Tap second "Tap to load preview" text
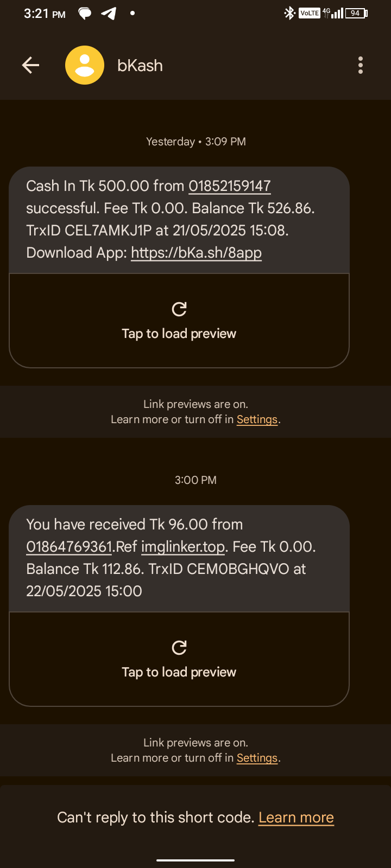This screenshot has width=391, height=868. click(179, 672)
